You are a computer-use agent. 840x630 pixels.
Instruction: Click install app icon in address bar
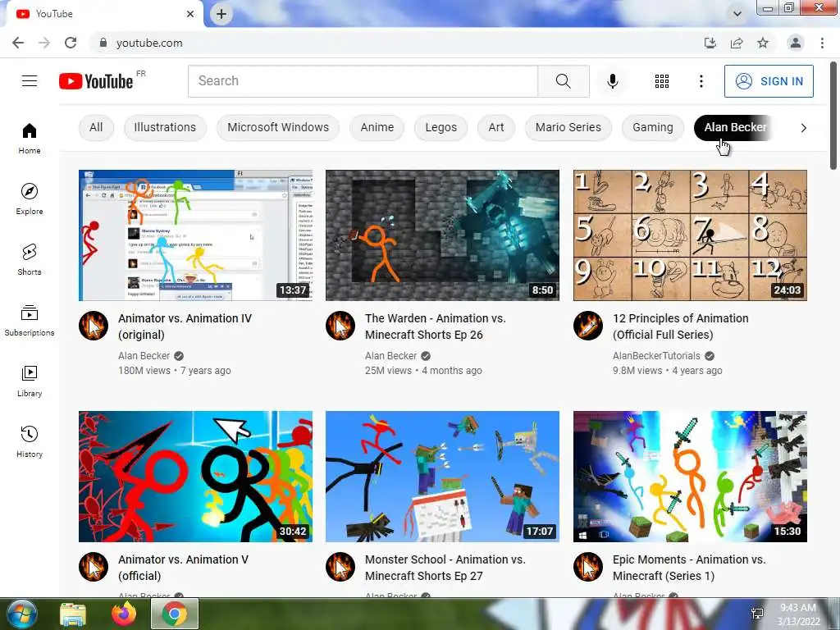pos(710,43)
